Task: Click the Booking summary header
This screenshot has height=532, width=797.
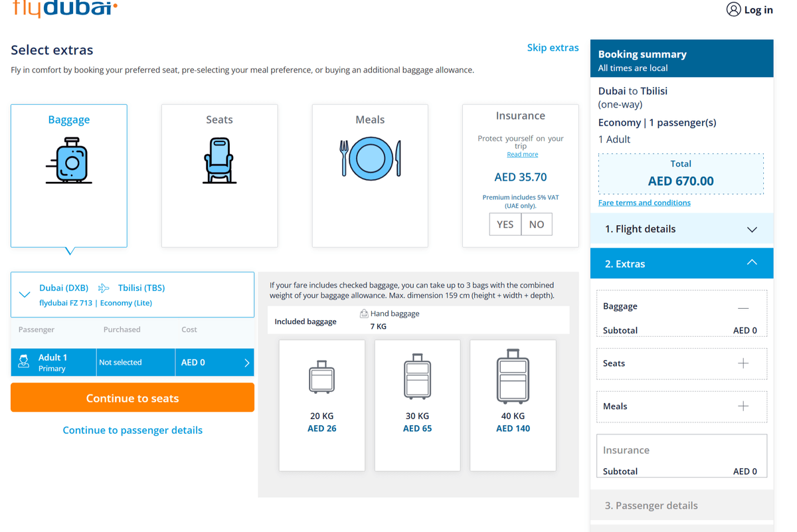Action: pos(682,59)
